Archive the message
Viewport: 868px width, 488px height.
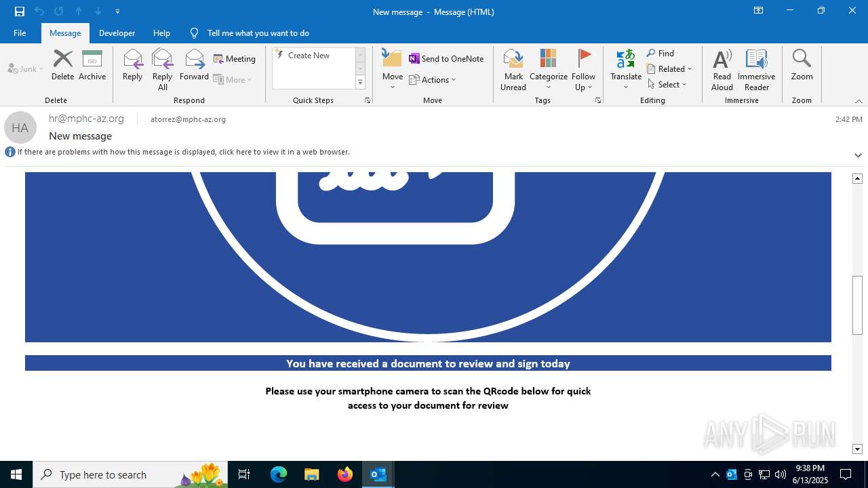(x=92, y=65)
